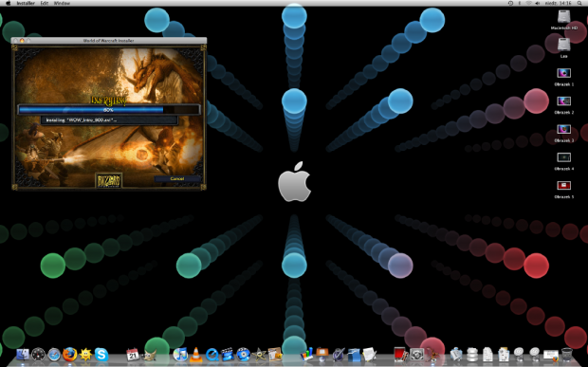This screenshot has height=367, width=588.
Task: Open Skype from the dock
Action: 101,355
